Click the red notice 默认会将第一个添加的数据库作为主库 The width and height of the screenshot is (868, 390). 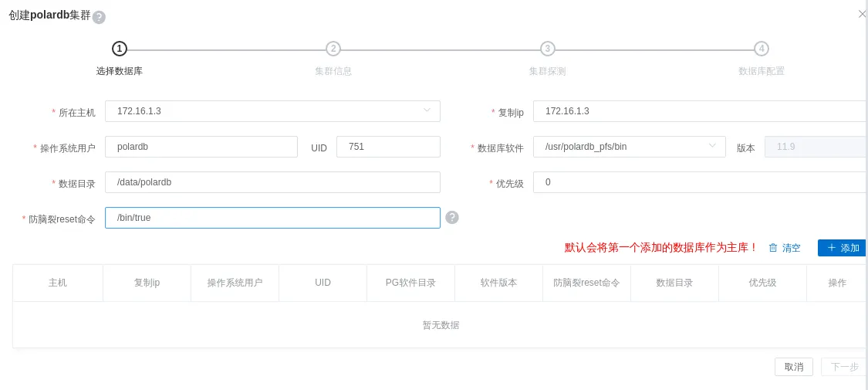tap(660, 248)
